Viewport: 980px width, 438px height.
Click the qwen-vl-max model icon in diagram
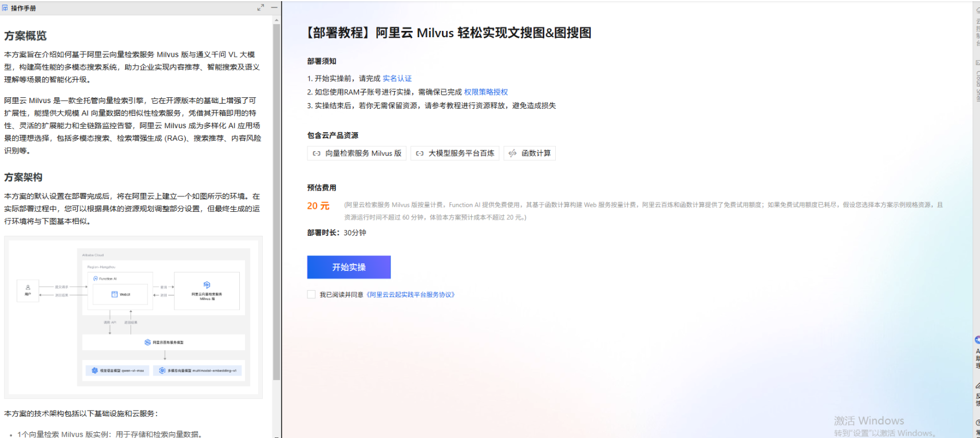pyautogui.click(x=95, y=370)
